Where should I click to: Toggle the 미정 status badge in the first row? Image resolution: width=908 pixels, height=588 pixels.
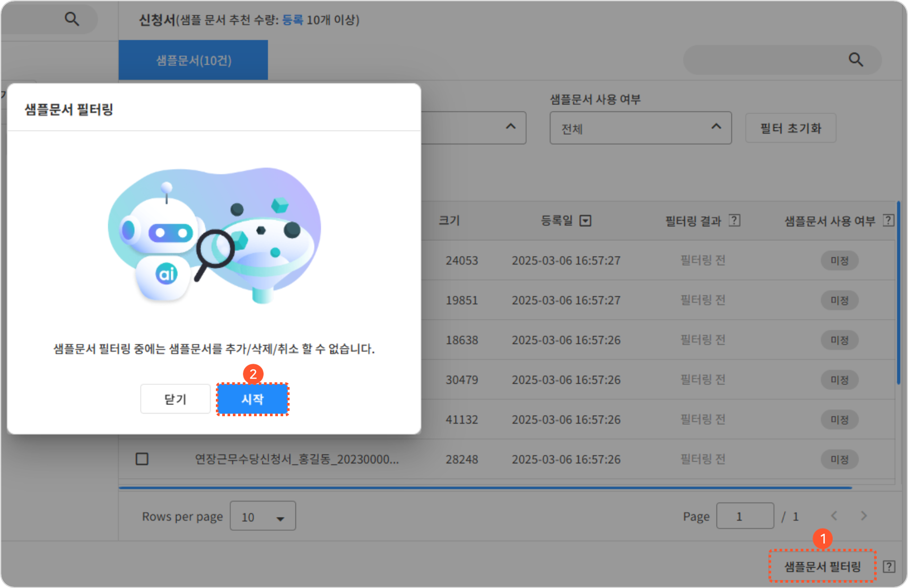point(839,260)
